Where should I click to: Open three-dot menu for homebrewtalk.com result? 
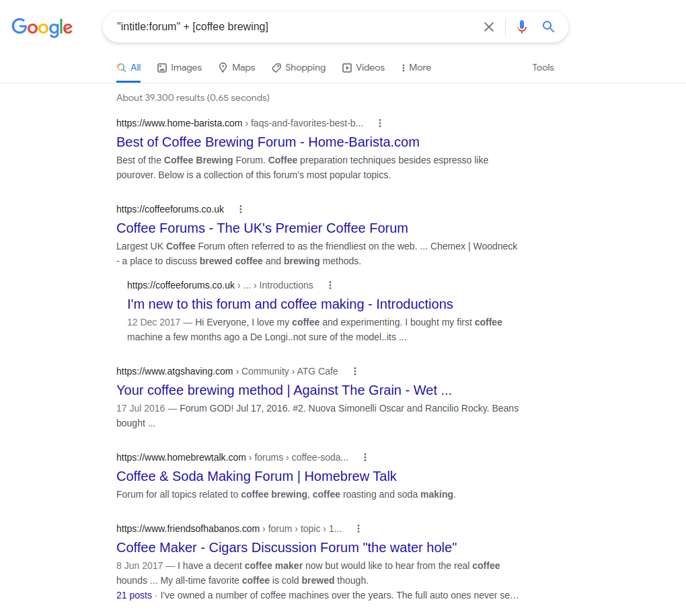click(365, 457)
